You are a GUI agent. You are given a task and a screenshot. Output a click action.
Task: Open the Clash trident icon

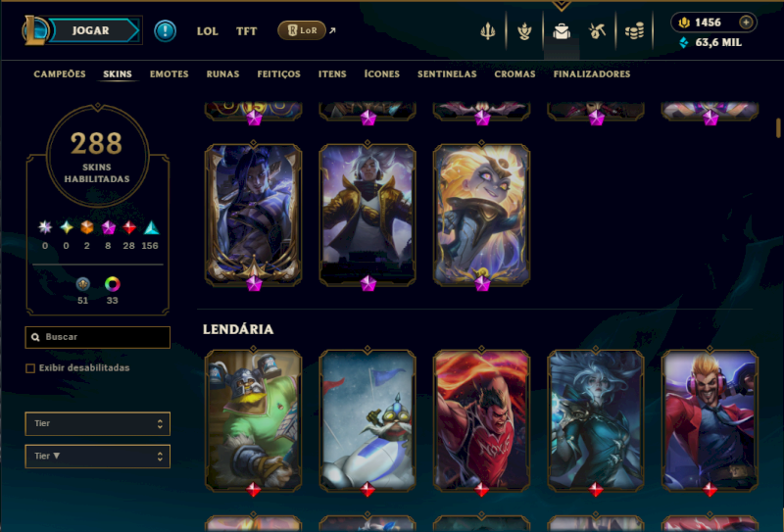pyautogui.click(x=487, y=31)
